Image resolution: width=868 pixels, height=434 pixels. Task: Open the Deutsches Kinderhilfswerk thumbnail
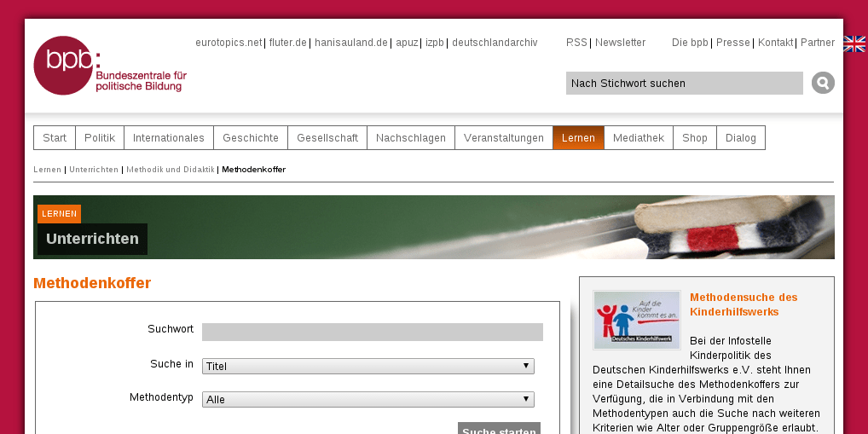[637, 320]
